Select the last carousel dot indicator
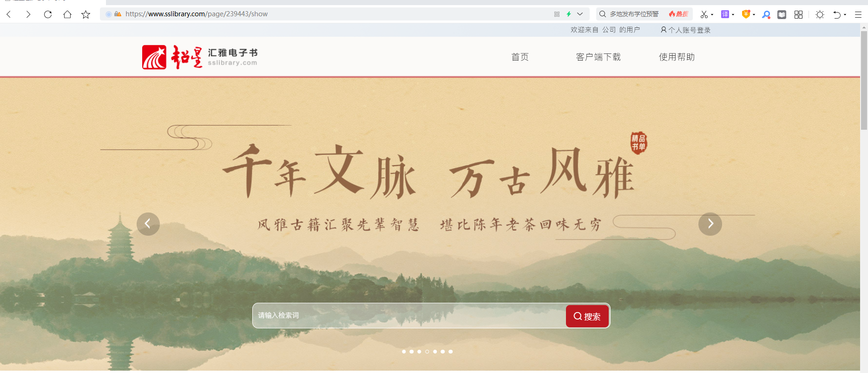 pyautogui.click(x=451, y=352)
